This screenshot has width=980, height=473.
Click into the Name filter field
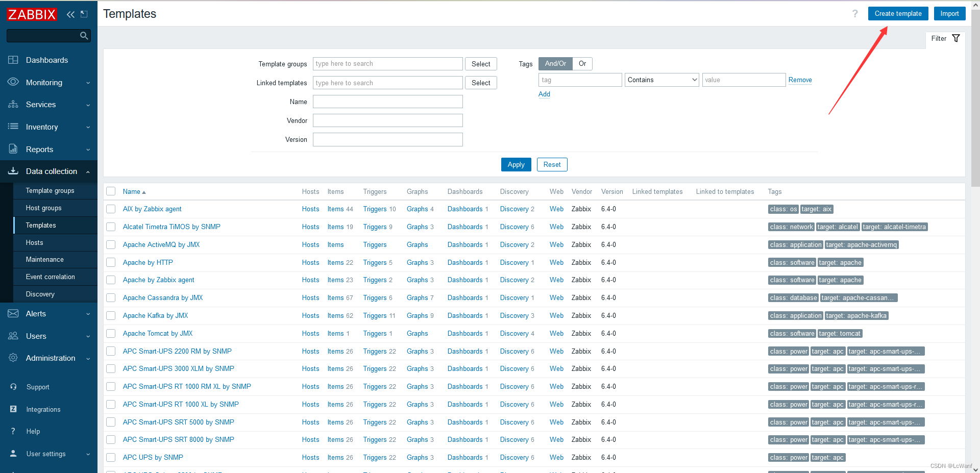pyautogui.click(x=387, y=102)
